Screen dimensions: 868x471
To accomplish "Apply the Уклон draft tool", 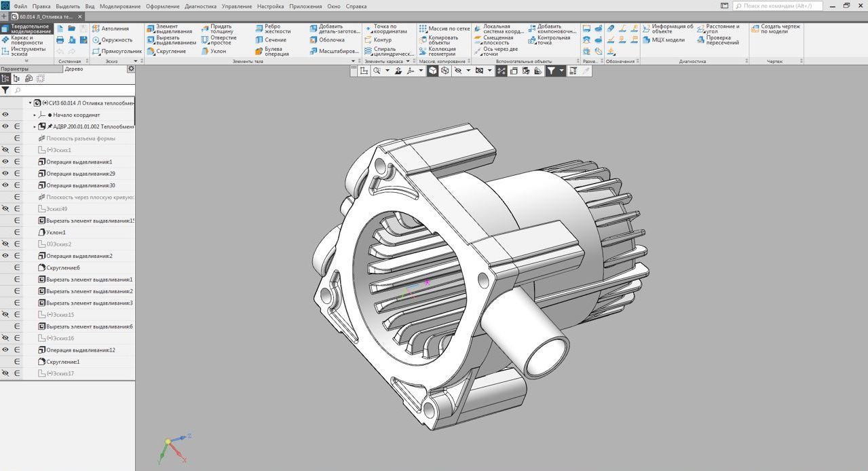I will (213, 51).
